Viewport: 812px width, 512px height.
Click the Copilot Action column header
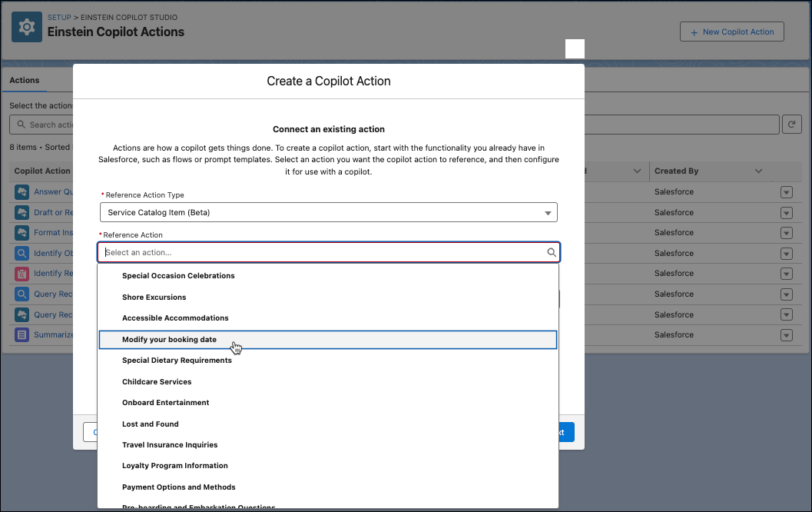42,171
